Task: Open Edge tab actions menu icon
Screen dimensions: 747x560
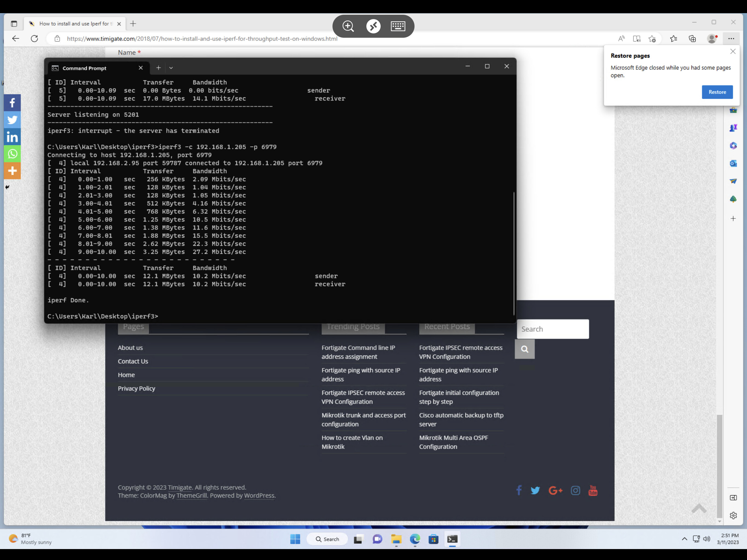Action: coord(14,24)
